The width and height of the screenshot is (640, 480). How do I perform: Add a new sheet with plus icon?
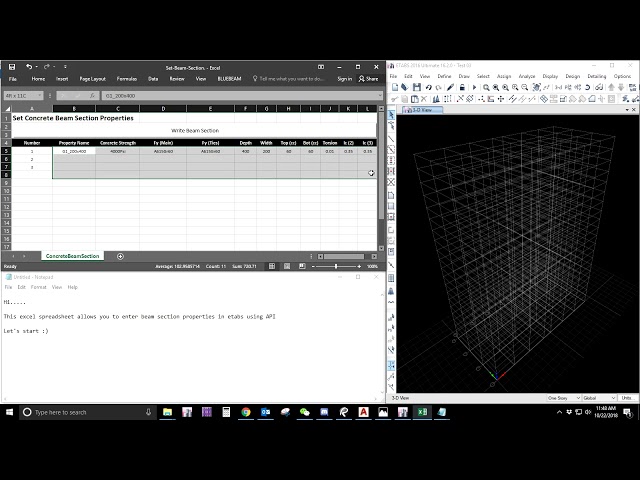(x=120, y=256)
